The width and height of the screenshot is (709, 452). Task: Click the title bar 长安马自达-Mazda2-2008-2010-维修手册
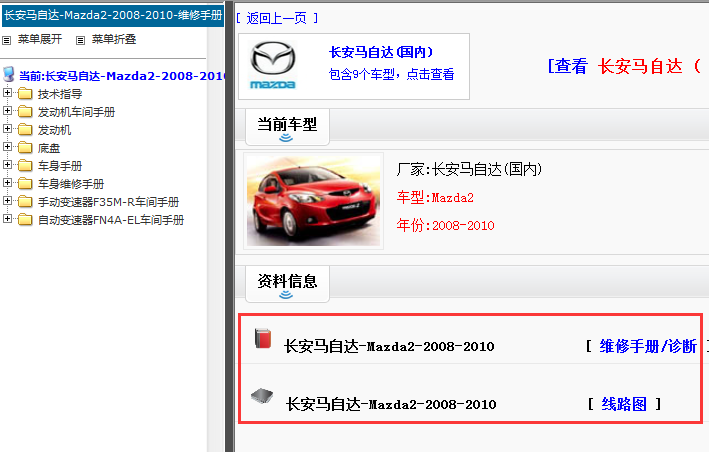[x=113, y=15]
